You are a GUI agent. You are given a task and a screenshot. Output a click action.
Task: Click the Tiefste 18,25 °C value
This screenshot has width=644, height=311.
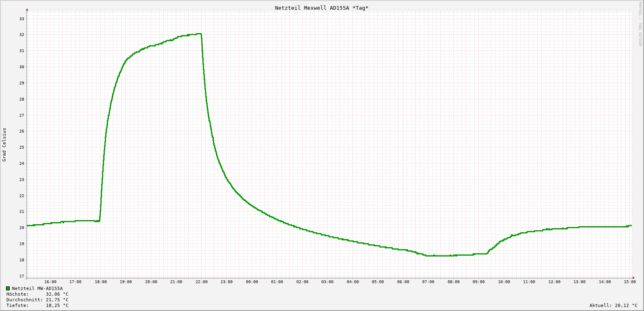click(x=57, y=305)
